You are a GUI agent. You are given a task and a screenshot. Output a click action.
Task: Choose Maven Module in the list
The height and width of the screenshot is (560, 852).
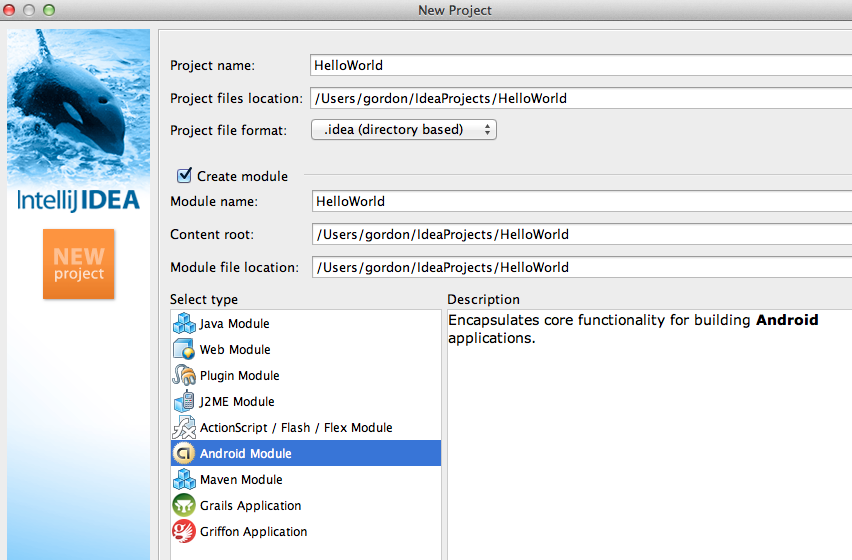(240, 480)
